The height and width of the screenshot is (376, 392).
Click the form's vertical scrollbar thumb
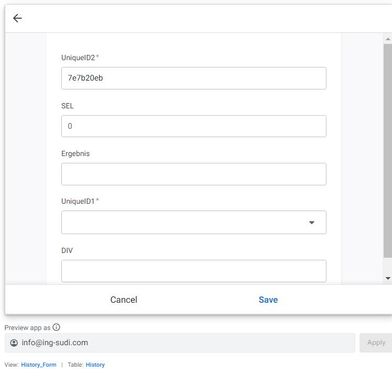[x=388, y=151]
